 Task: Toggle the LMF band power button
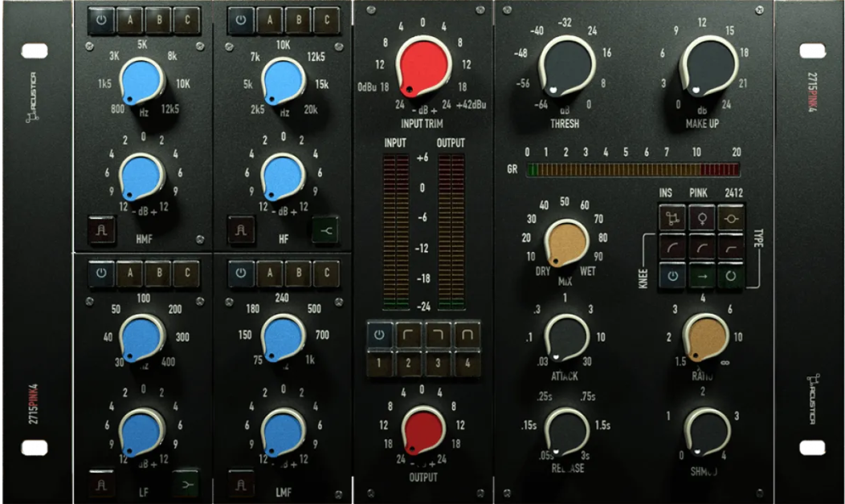point(241,274)
